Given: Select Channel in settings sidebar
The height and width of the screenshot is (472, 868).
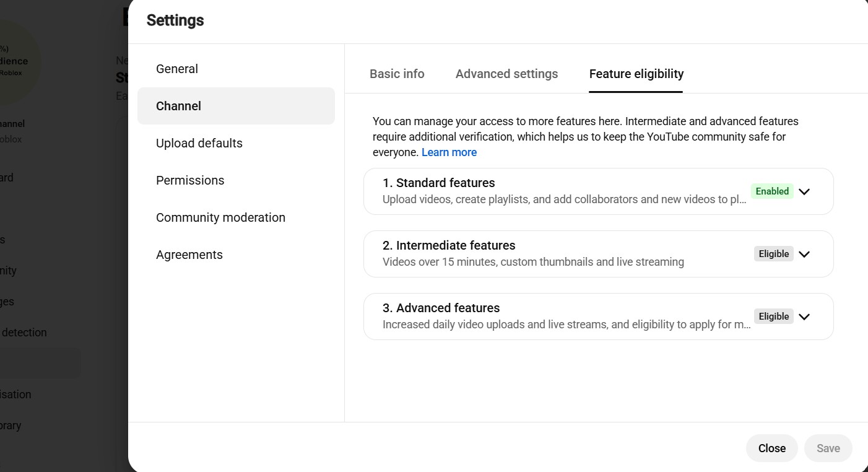Looking at the screenshot, I should pos(236,106).
